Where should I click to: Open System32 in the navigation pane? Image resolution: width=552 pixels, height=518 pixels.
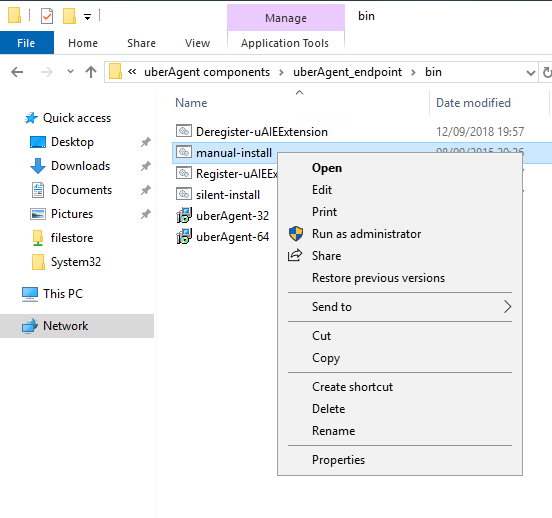pos(76,262)
